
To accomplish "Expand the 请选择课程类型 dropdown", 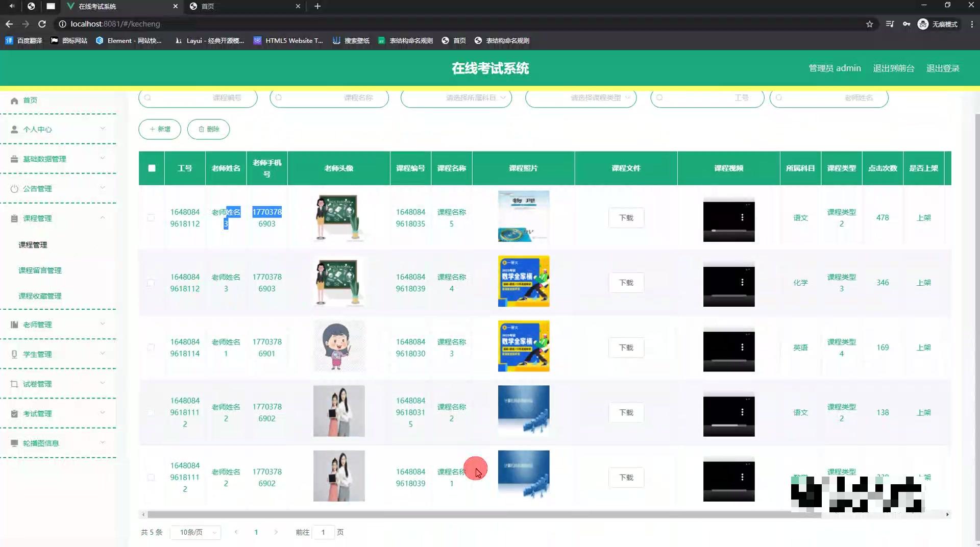I will click(580, 98).
